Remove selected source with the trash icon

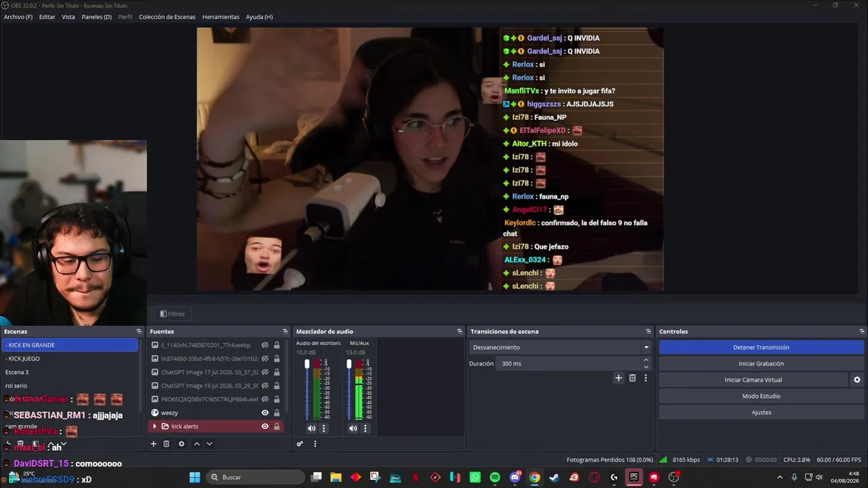[166, 444]
